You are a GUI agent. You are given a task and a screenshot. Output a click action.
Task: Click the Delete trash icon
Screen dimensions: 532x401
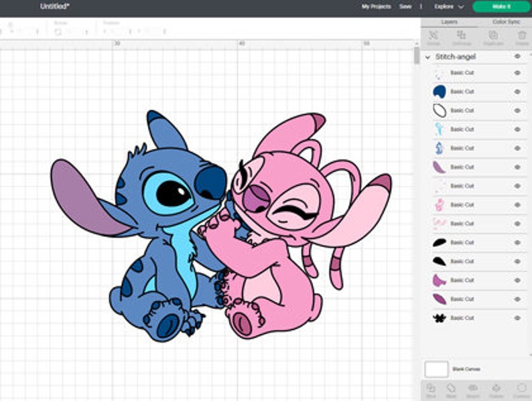(522, 35)
